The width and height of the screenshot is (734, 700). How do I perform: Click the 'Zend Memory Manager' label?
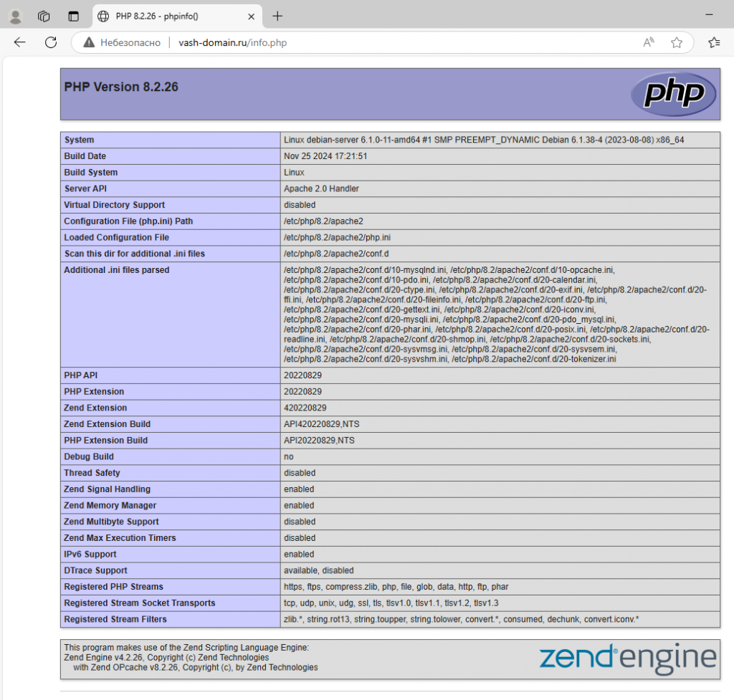point(110,505)
